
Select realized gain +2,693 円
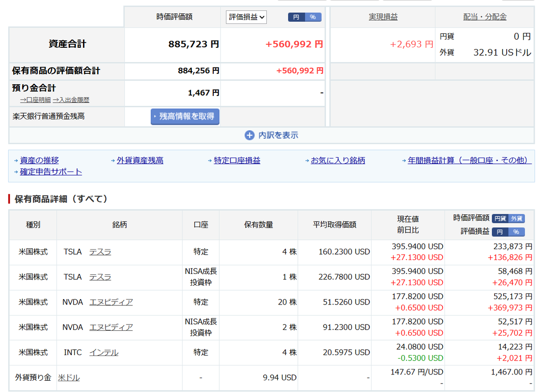pyautogui.click(x=411, y=44)
